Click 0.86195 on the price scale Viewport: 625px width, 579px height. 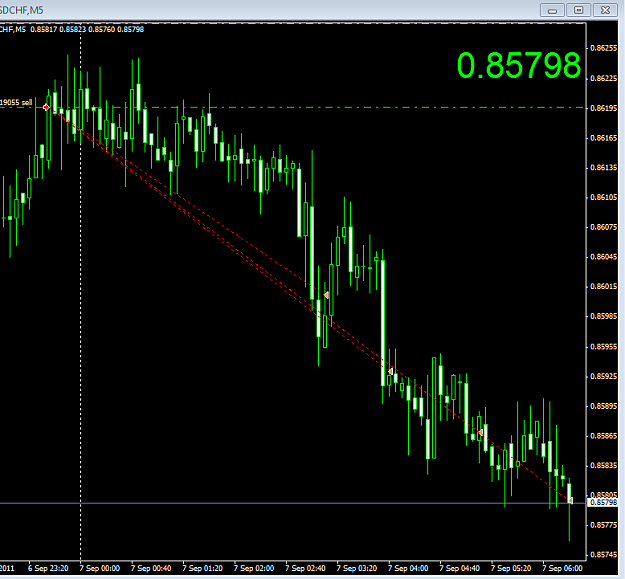tap(603, 108)
